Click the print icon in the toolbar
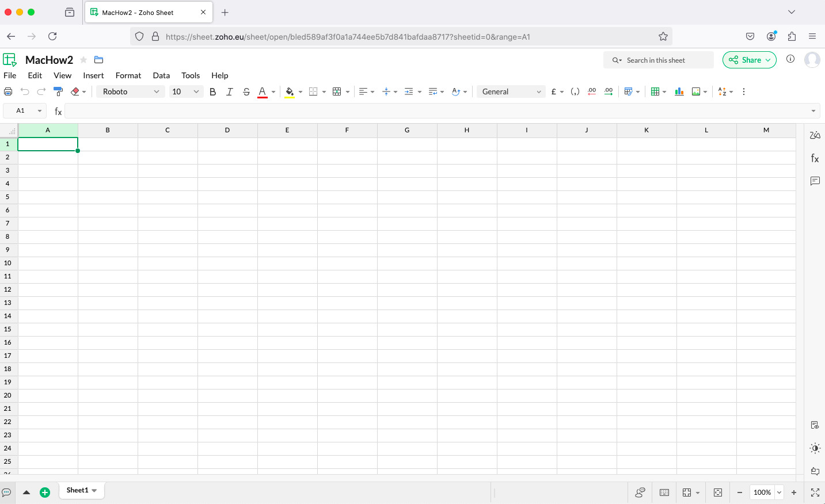 [x=8, y=91]
